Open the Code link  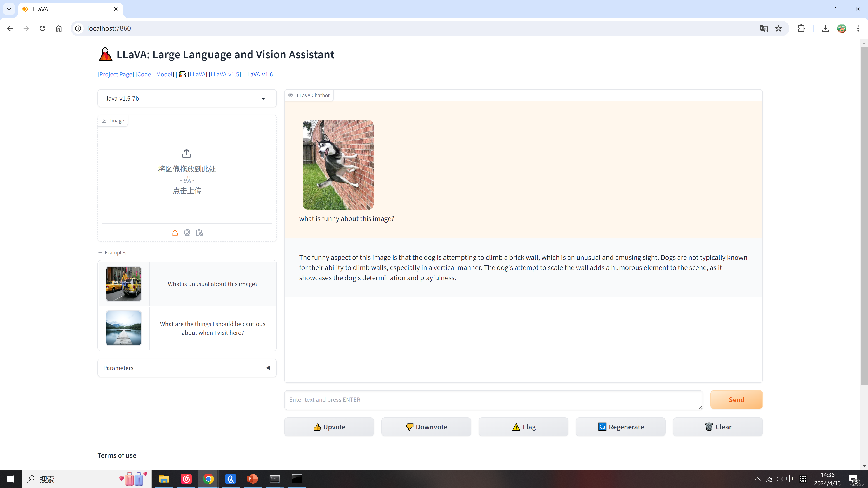pos(144,74)
